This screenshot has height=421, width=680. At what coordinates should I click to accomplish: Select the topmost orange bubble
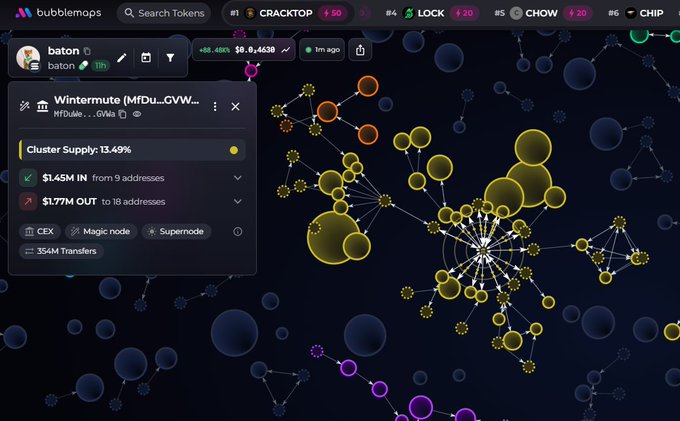[x=368, y=86]
